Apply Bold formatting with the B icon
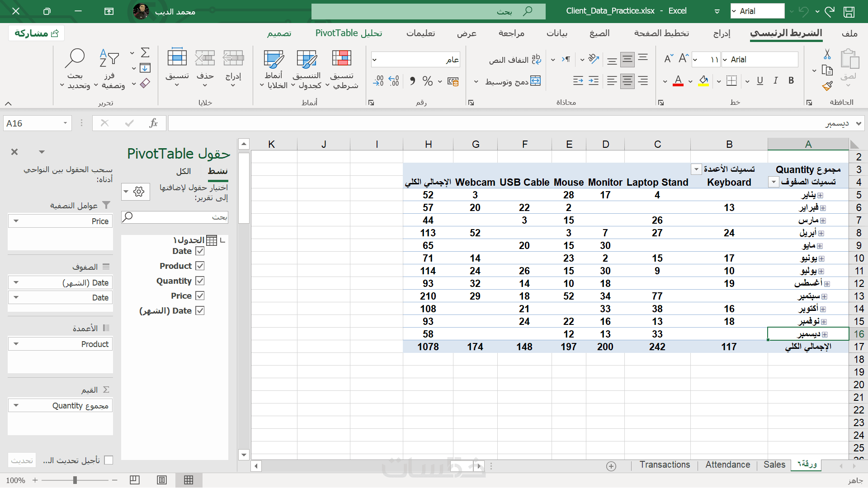The height and width of the screenshot is (488, 868). 791,80
